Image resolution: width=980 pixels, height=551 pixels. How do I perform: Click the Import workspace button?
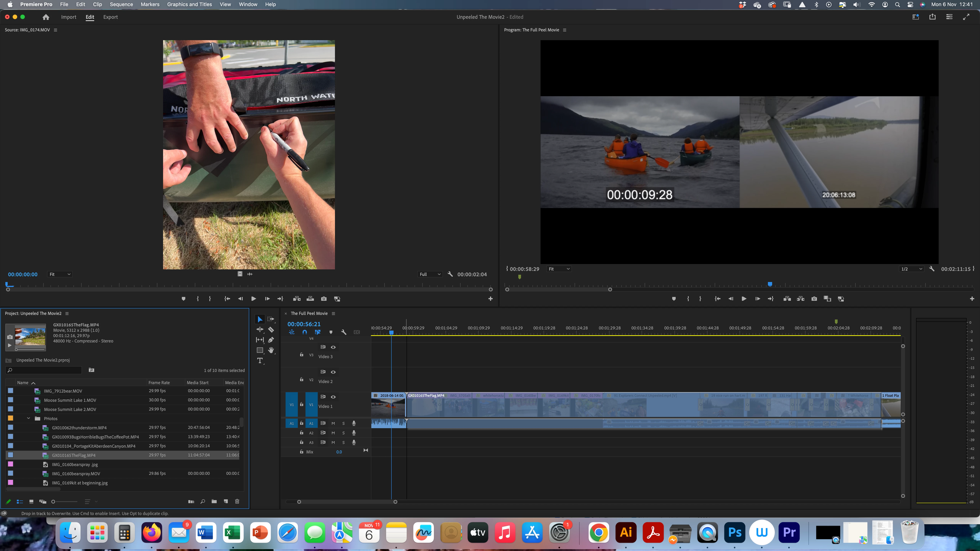[69, 17]
